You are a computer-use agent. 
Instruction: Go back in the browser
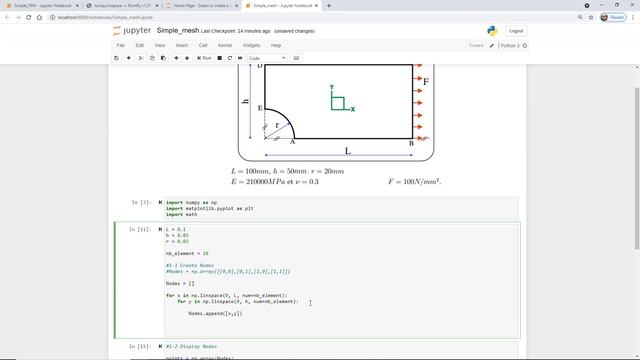[7, 18]
